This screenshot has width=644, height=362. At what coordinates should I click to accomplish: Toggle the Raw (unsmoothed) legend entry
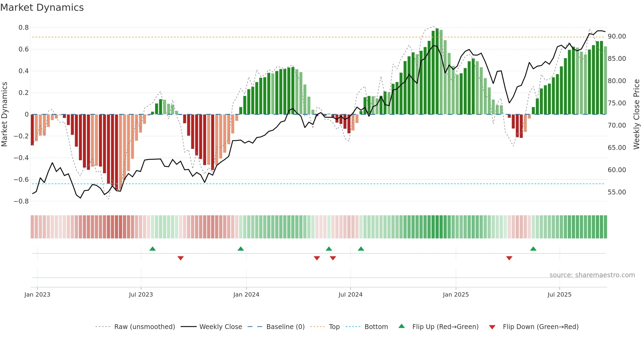click(x=135, y=327)
